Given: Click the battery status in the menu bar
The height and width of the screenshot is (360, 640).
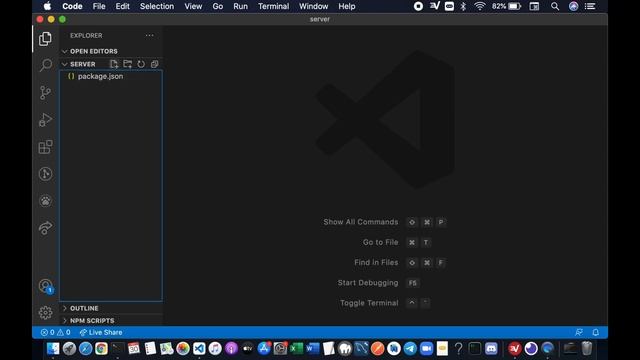Looking at the screenshot, I should (x=507, y=6).
